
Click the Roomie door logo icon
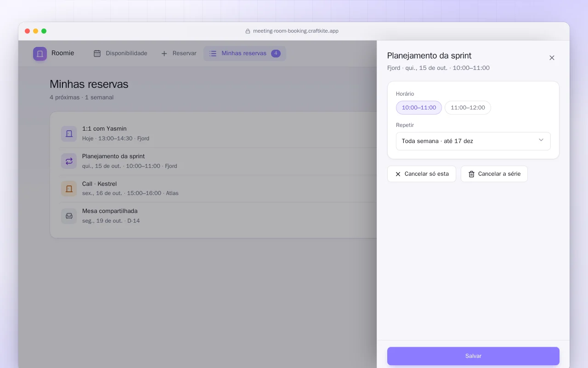click(40, 54)
